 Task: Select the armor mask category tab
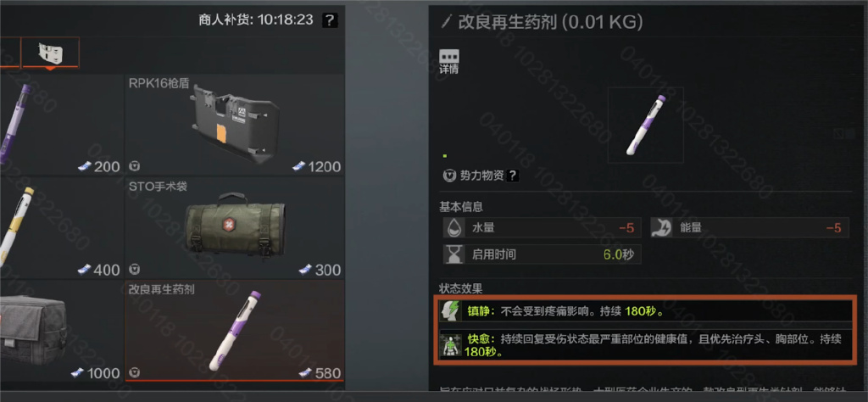click(x=50, y=53)
